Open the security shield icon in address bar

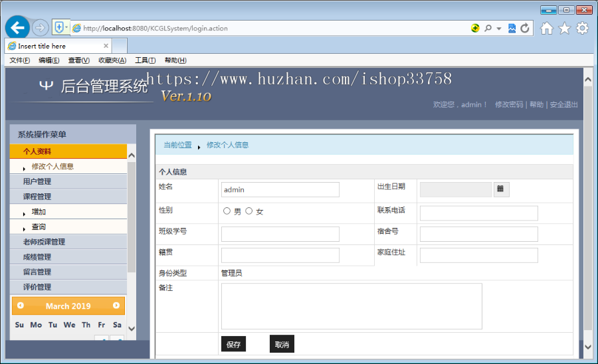pyautogui.click(x=58, y=27)
